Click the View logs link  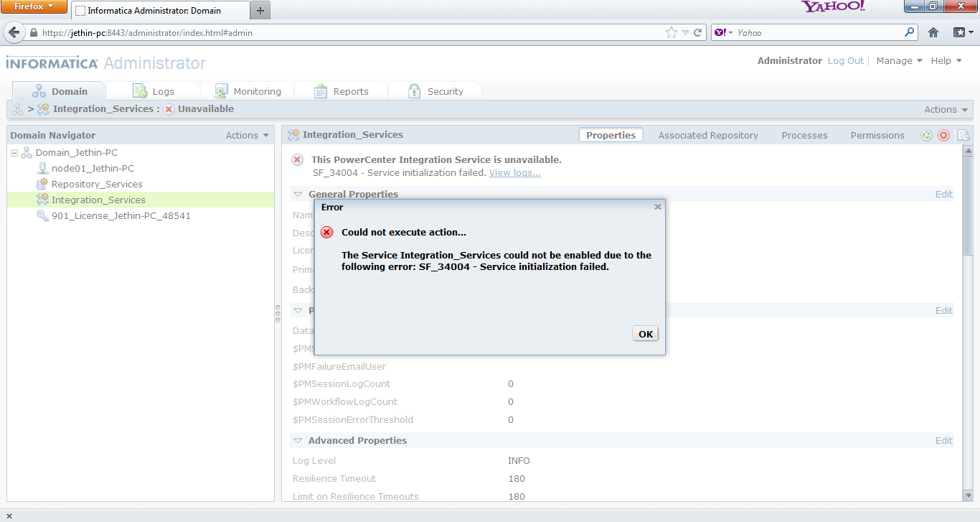514,173
